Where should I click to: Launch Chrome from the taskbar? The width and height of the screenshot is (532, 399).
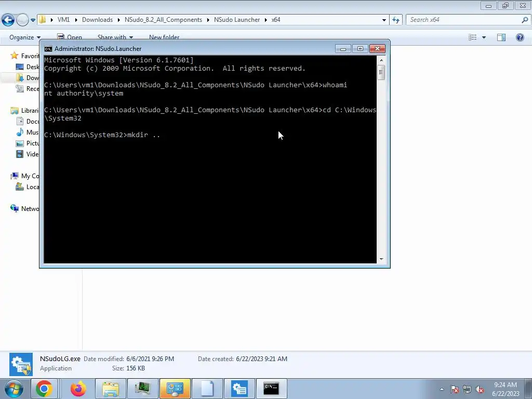click(44, 389)
